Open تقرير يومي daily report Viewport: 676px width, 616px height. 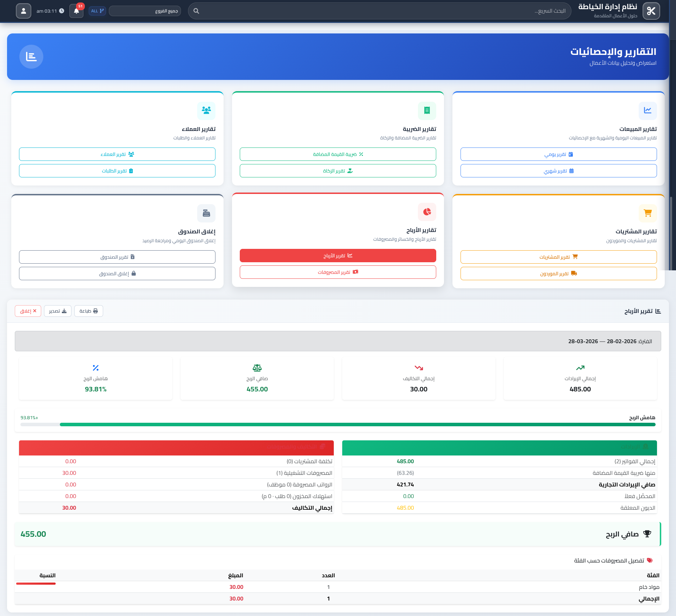pos(558,154)
